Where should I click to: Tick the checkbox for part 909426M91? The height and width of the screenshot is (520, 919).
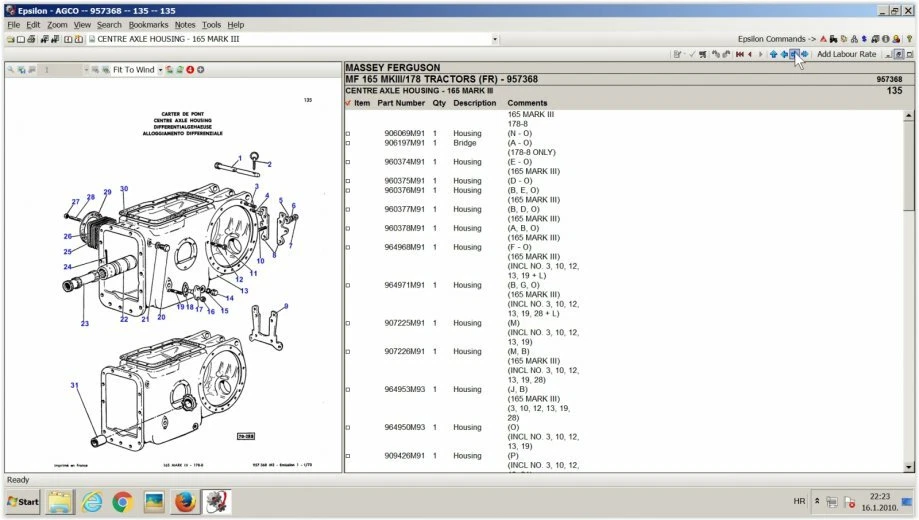click(348, 456)
